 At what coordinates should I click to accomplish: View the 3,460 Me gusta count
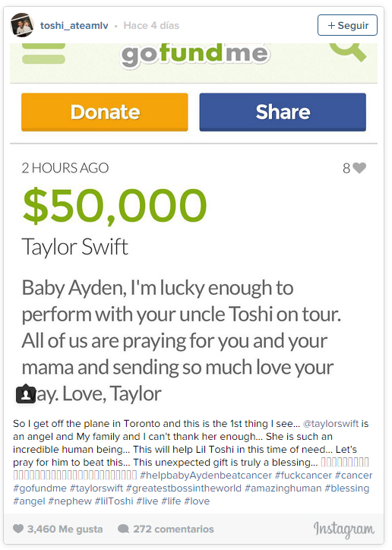[x=65, y=529]
